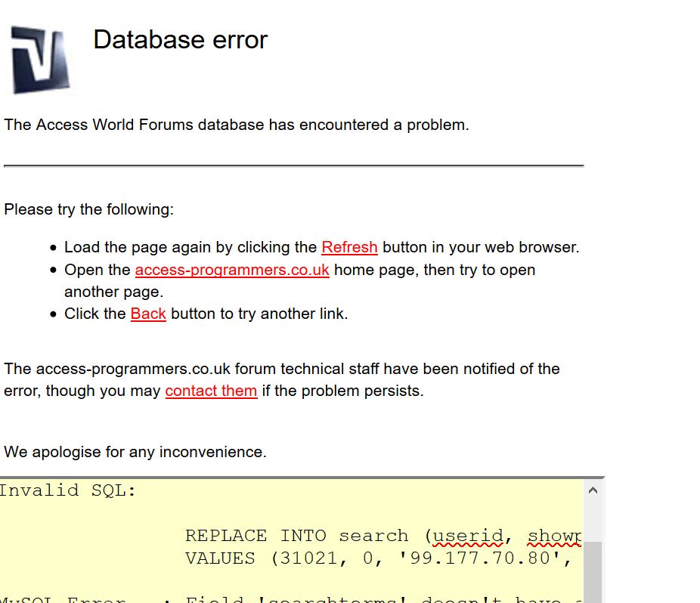Click the scrollbar thumb in SQL box
700x603 pixels.
[x=593, y=572]
